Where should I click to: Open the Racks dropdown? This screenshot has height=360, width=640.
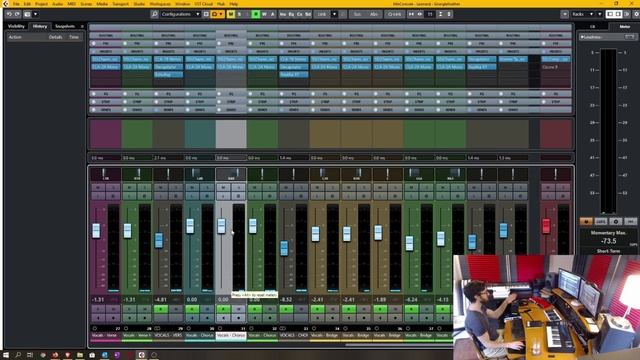point(582,14)
